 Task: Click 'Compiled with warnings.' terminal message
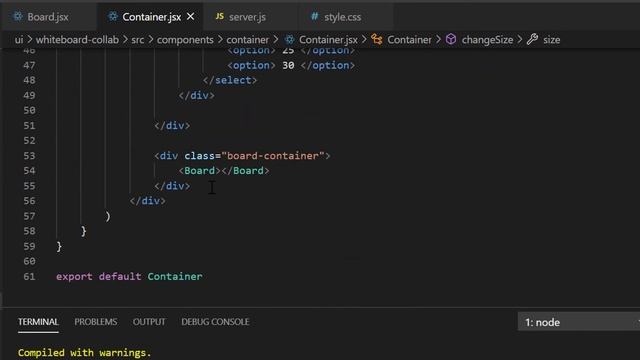tap(84, 353)
